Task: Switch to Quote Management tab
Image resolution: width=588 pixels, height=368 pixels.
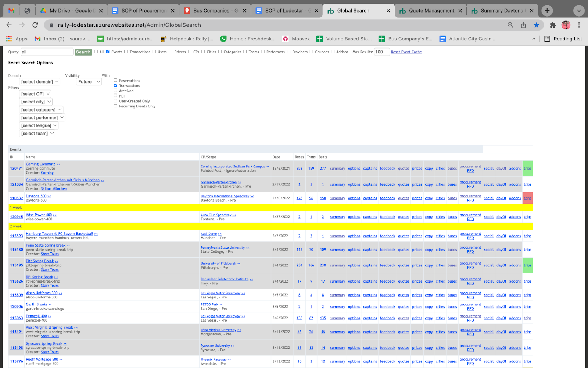Action: [431, 11]
